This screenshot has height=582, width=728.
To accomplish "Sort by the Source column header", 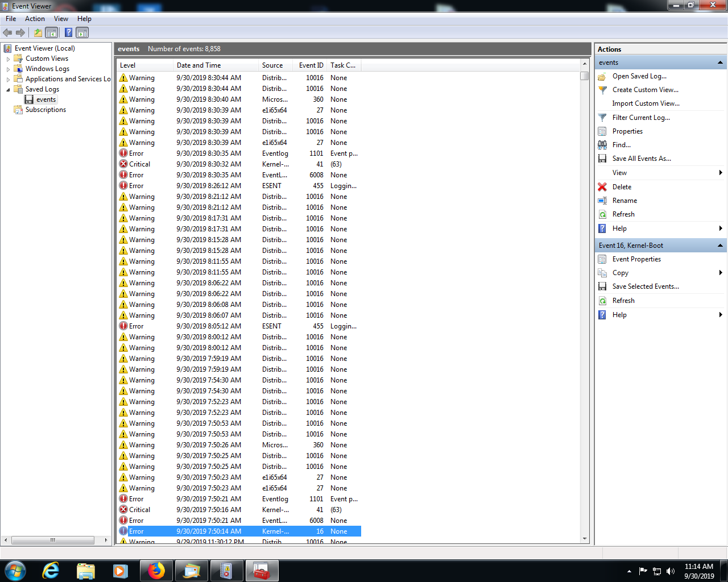I will tap(275, 65).
